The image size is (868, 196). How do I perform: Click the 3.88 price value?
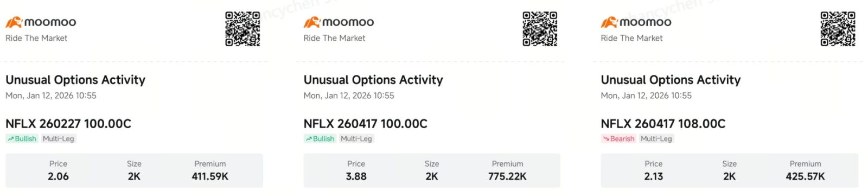(x=356, y=176)
